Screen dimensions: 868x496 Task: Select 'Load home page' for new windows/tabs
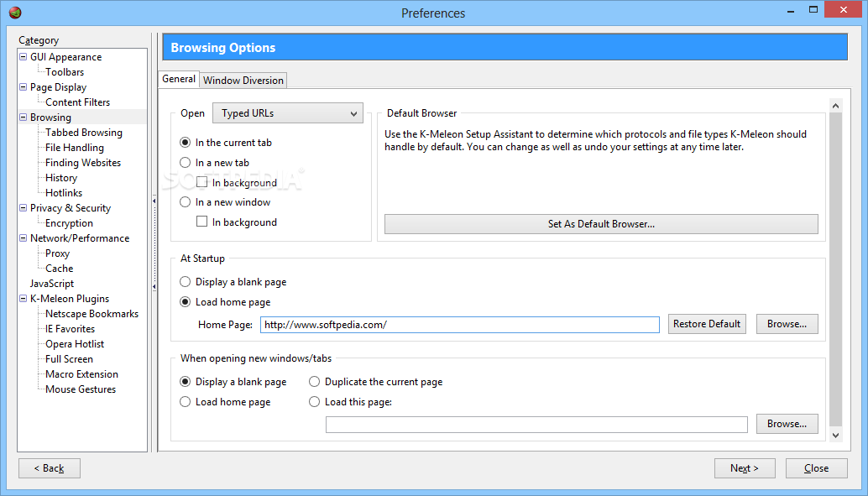(185, 401)
